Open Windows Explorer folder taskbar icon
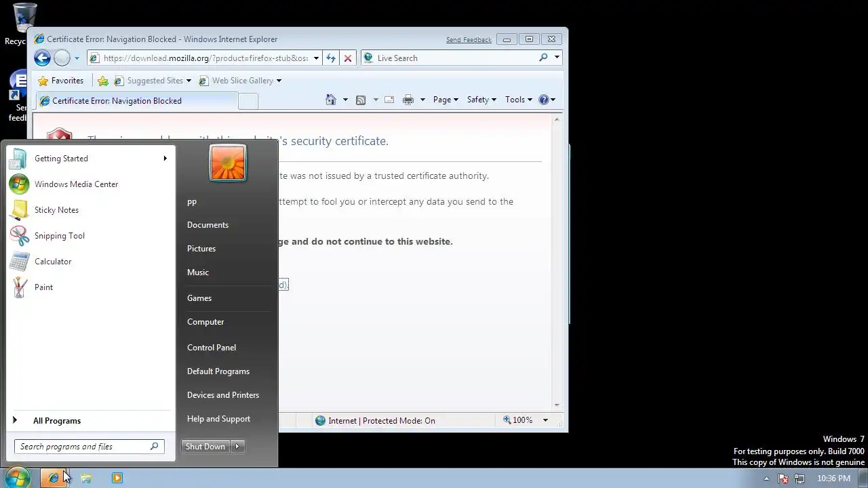Viewport: 868px width, 488px height. pyautogui.click(x=86, y=478)
